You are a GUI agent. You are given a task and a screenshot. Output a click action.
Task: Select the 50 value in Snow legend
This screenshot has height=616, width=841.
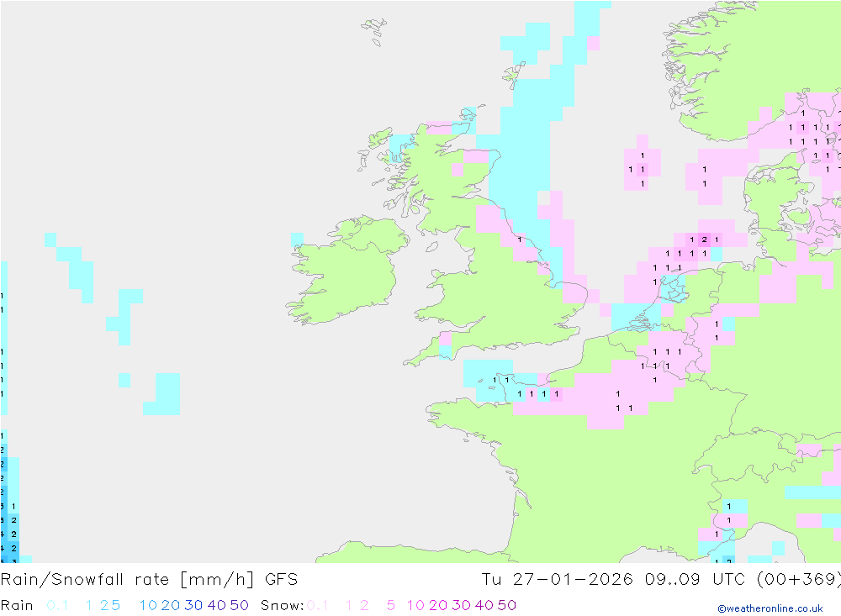pyautogui.click(x=507, y=605)
